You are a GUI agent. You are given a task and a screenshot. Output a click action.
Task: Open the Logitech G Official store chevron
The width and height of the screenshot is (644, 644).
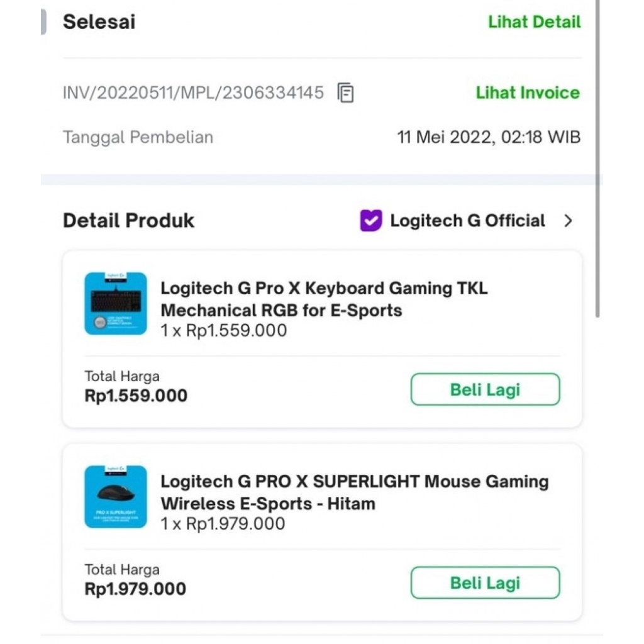click(568, 221)
